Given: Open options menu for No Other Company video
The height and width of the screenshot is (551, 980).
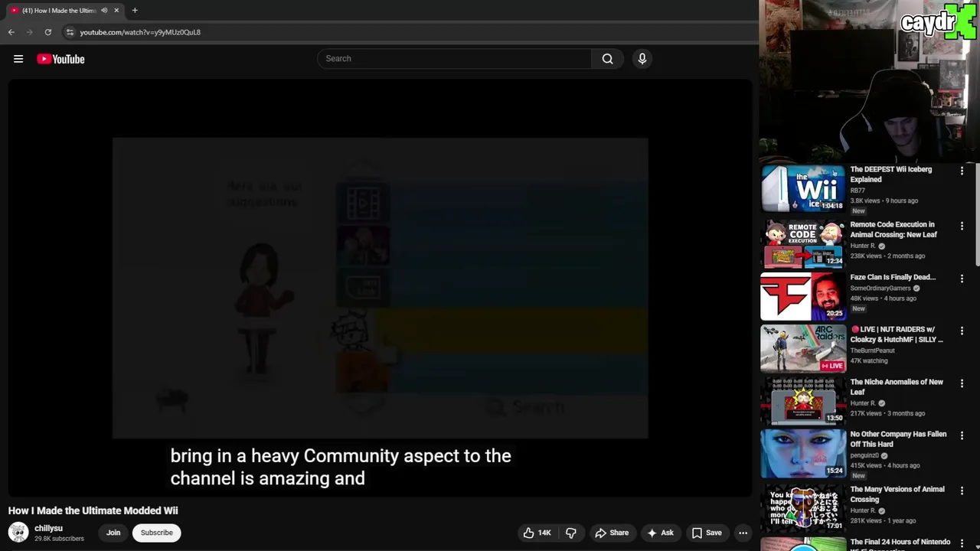Looking at the screenshot, I should pyautogui.click(x=962, y=435).
